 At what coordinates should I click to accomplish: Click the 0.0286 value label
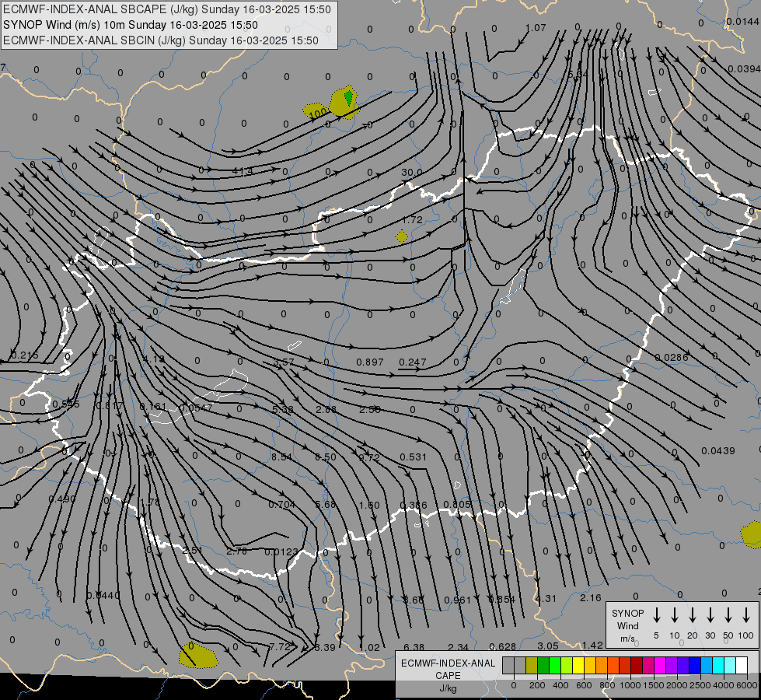point(671,358)
